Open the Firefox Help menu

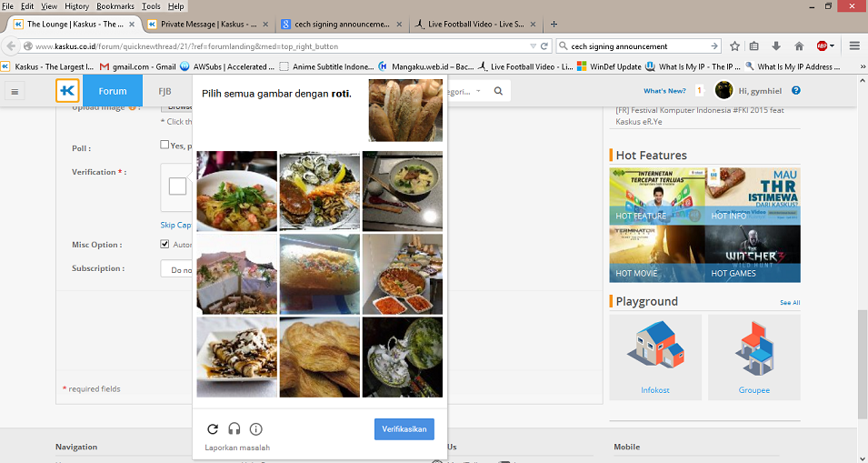[x=175, y=6]
